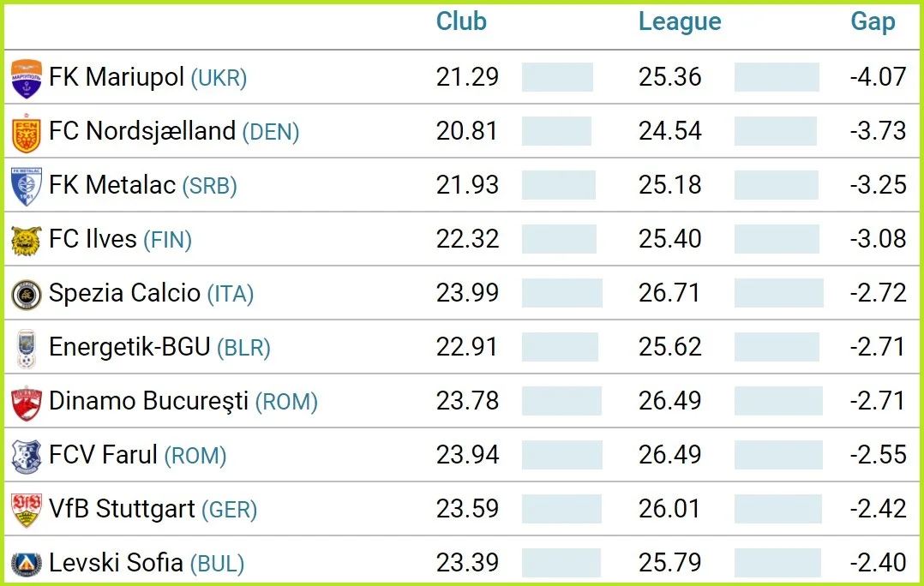
Task: Sort by the Gap column header
Action: 873,22
